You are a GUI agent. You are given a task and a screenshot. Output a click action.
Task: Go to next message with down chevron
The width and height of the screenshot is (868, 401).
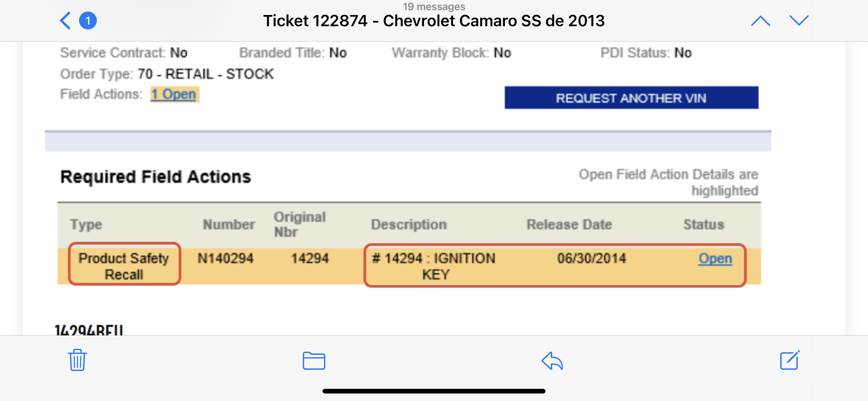click(x=799, y=21)
